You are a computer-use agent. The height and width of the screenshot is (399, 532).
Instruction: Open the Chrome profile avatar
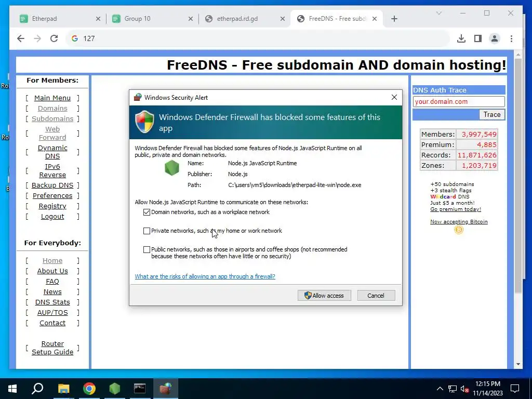point(495,38)
